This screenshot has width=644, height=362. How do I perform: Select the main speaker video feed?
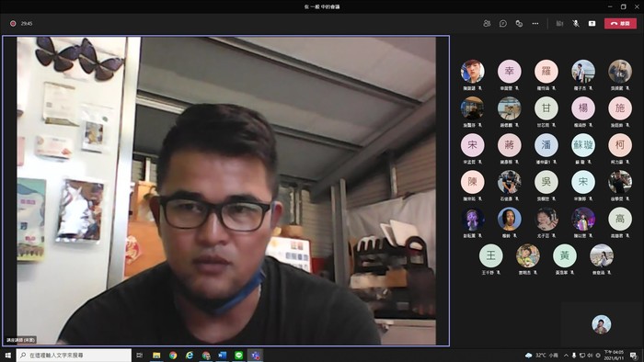pyautogui.click(x=226, y=190)
